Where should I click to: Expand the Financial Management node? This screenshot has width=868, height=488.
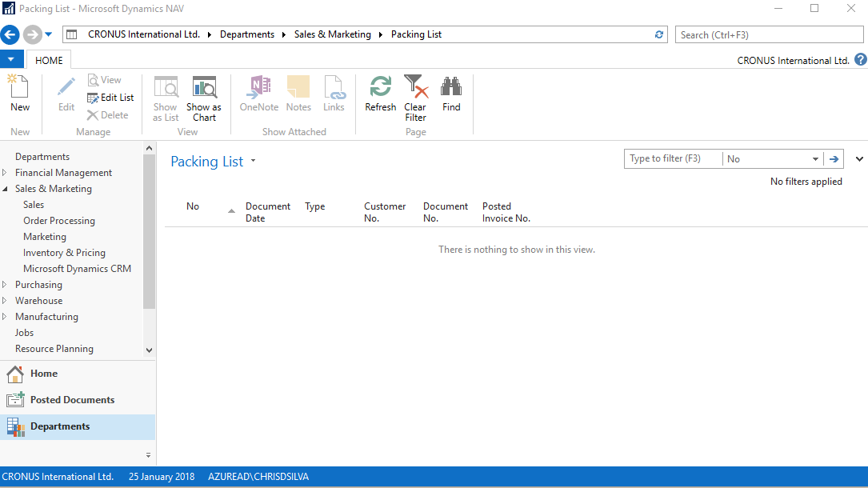[5, 173]
